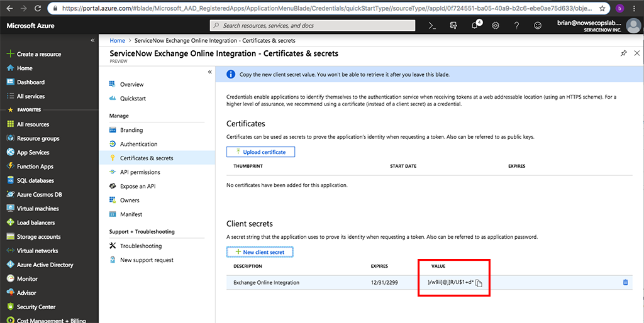
Task: Open Function Apps
Action: (30, 167)
